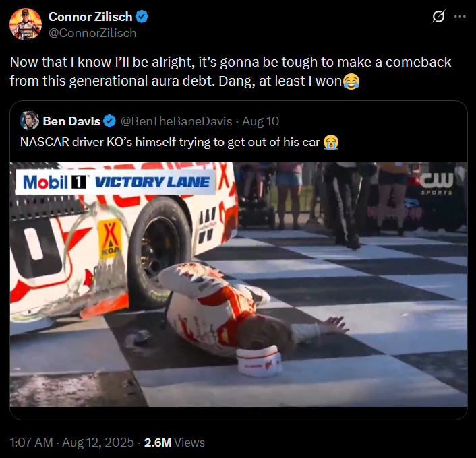Open the three-dot more options menu
Viewport: 476px width, 458px height.
click(460, 17)
